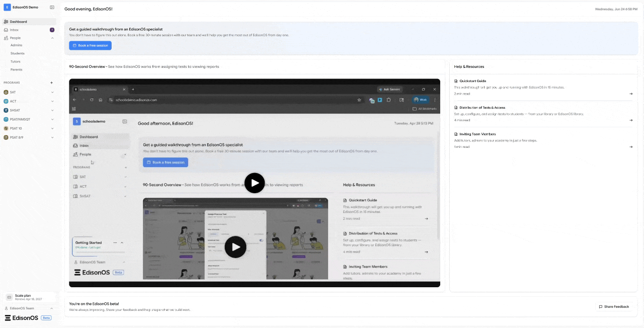Click the Share Feedback button

(x=614, y=306)
